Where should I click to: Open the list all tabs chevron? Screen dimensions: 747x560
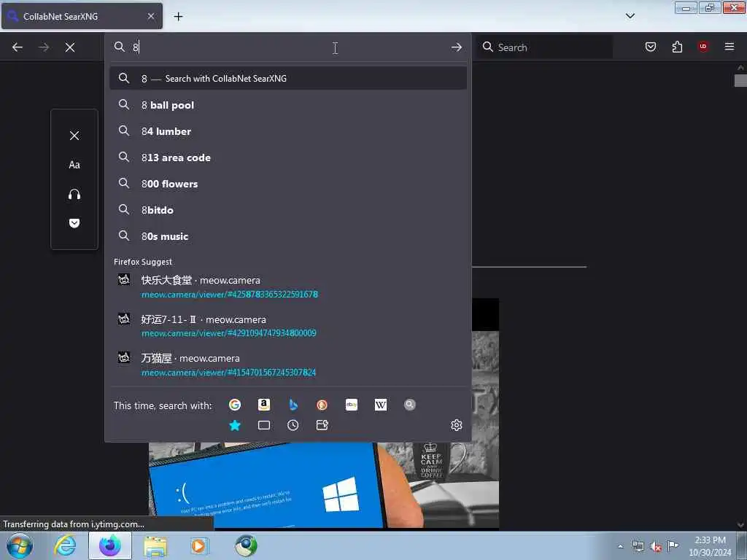630,16
